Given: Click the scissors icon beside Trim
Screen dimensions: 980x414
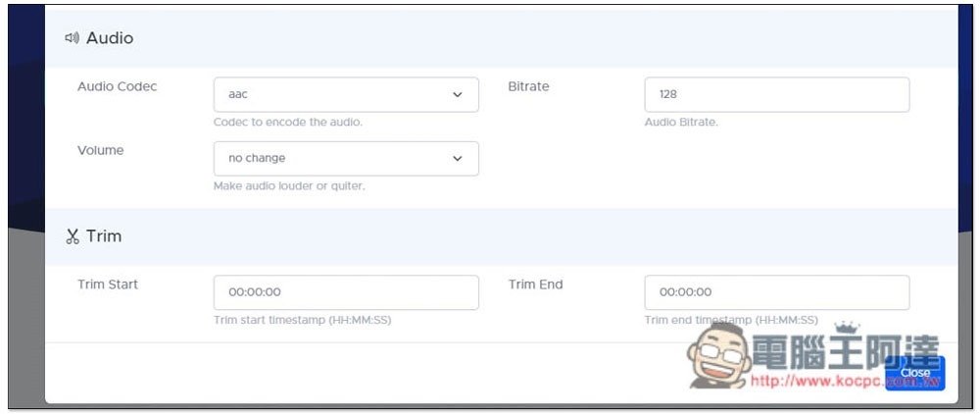Looking at the screenshot, I should [x=72, y=236].
